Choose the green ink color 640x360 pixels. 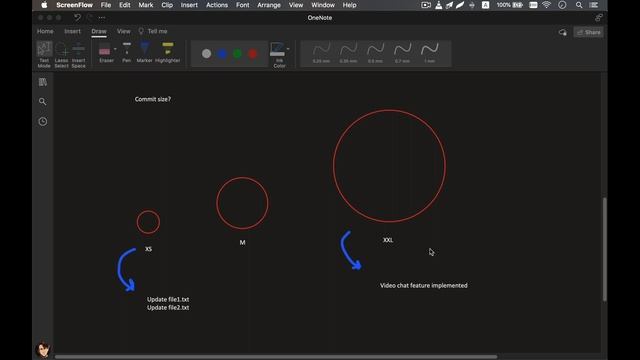tap(238, 53)
